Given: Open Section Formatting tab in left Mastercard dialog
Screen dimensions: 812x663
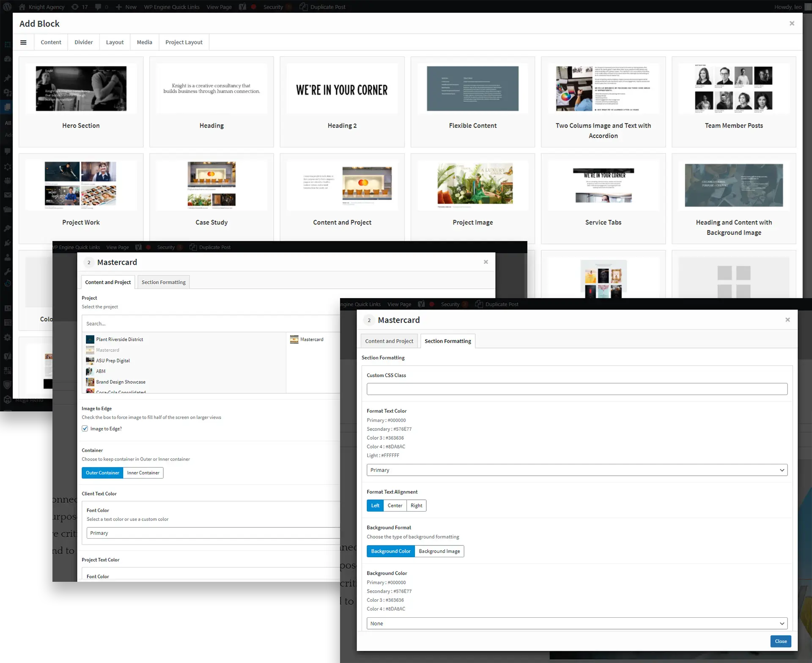Looking at the screenshot, I should [x=163, y=282].
